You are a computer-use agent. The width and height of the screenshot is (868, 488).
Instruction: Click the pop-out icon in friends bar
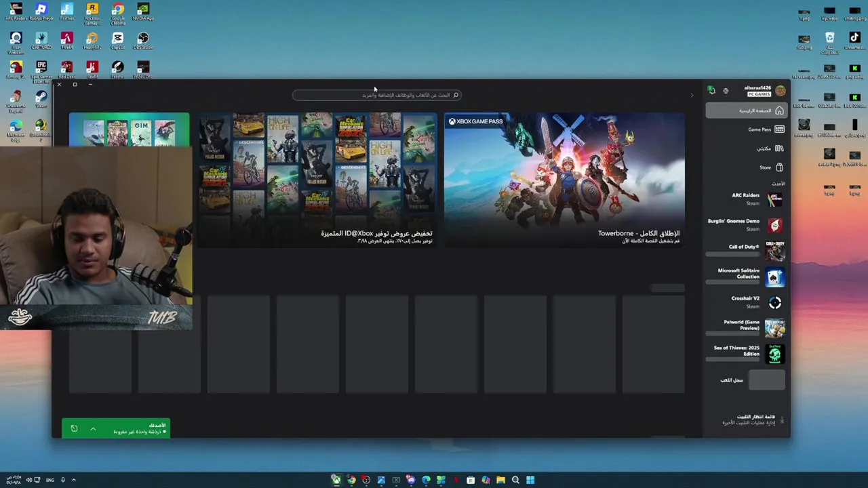click(x=74, y=428)
